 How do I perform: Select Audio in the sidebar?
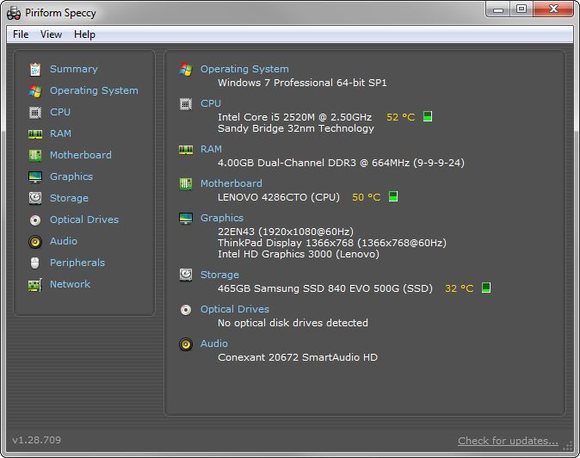[x=64, y=241]
